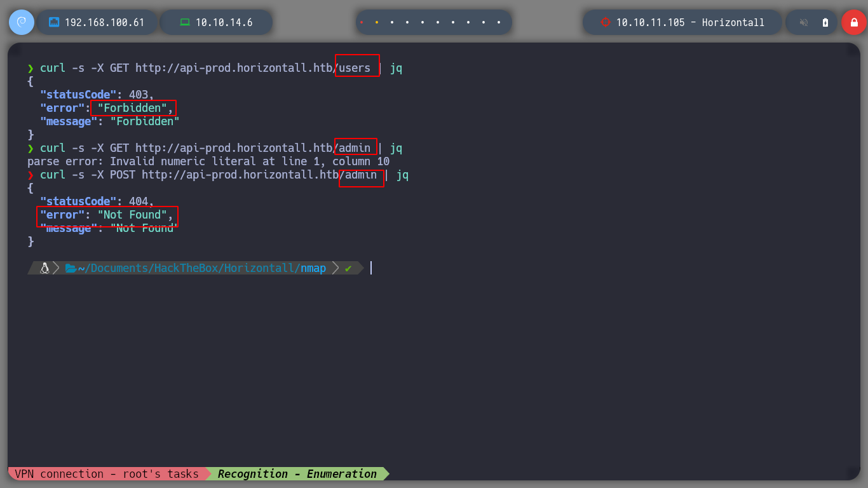Switch to VPN connection - root's tasks tab
868x488 pixels.
pos(107,474)
